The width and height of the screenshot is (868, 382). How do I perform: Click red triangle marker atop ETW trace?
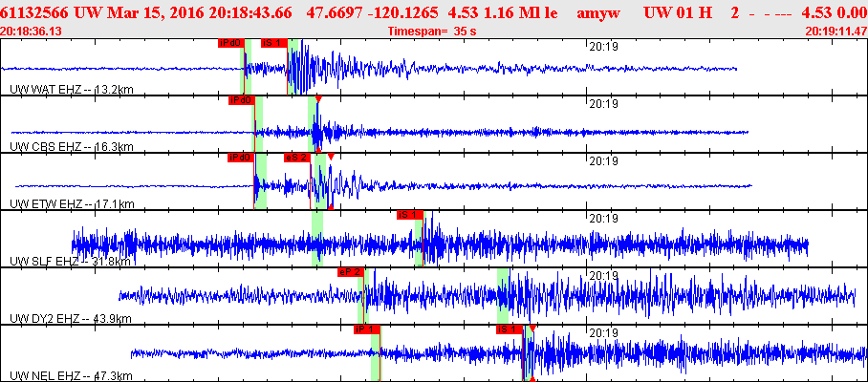click(331, 157)
